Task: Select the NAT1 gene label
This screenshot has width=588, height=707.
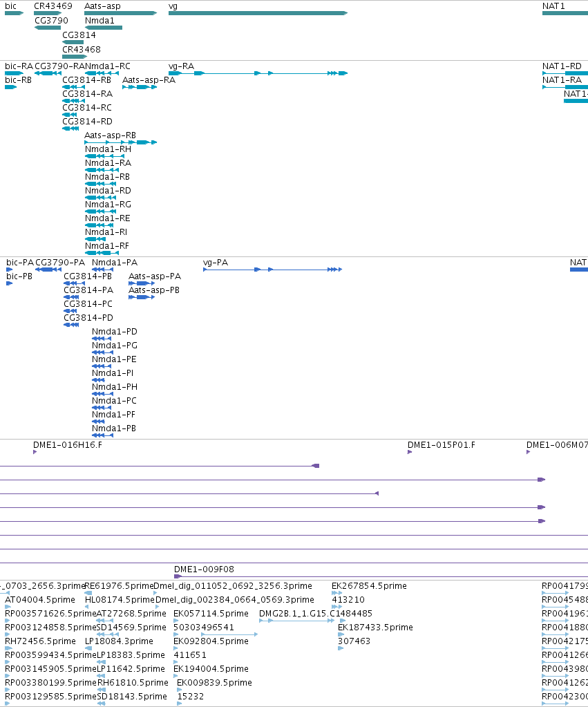Action: click(553, 6)
